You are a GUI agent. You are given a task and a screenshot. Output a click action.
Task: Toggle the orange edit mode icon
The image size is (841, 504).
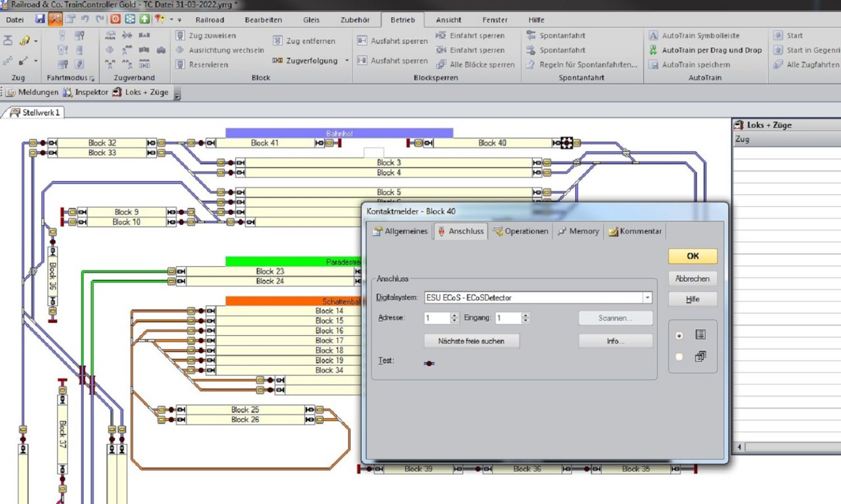click(x=55, y=19)
